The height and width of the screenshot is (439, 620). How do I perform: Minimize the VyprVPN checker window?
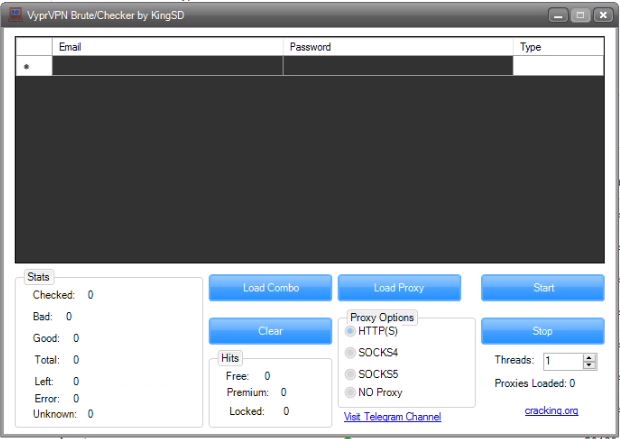click(x=558, y=15)
